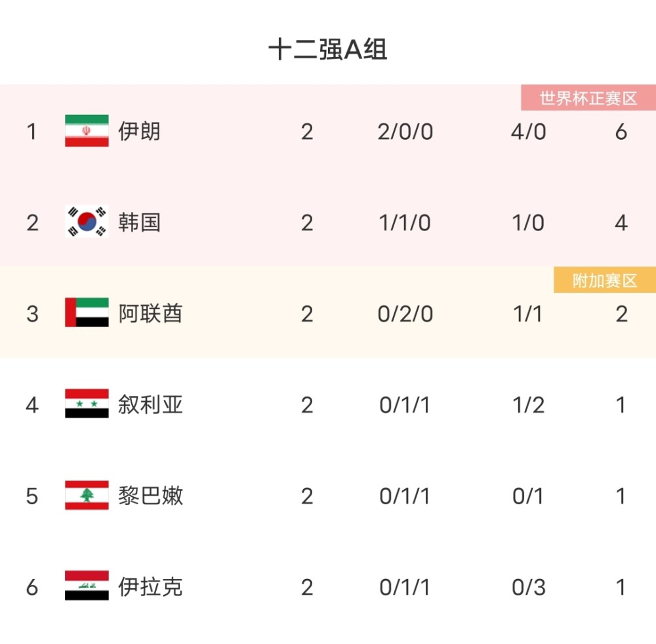Click the South Korea flag icon
The height and width of the screenshot is (644, 656).
click(x=87, y=222)
